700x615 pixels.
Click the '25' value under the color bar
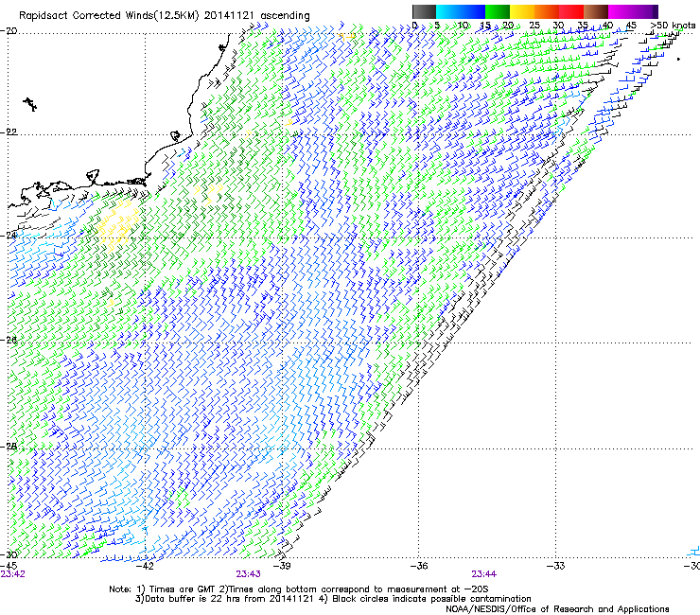[534, 26]
